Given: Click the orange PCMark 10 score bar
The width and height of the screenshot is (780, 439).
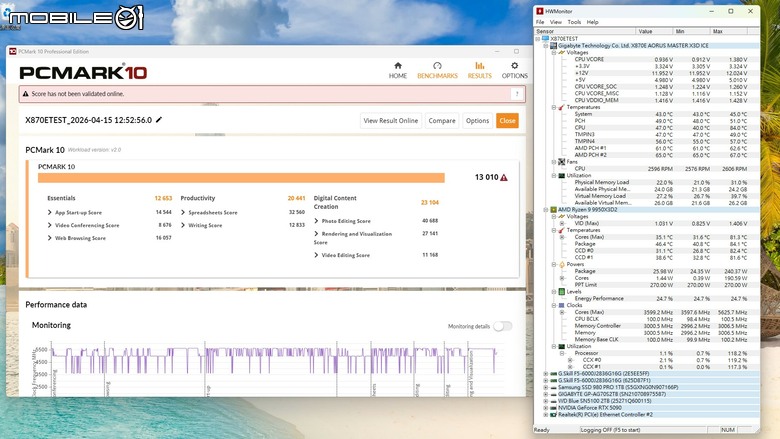Looking at the screenshot, I should point(241,178).
